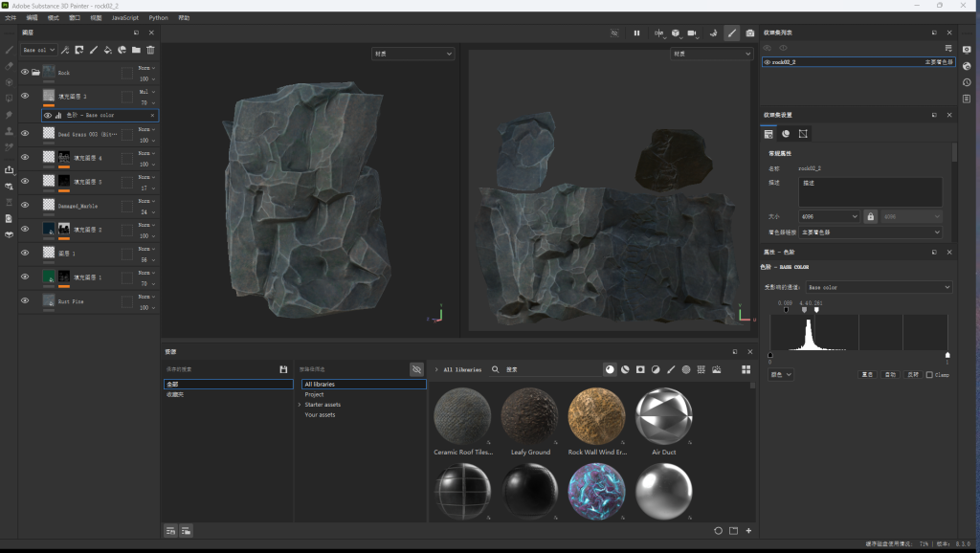Open the Base col channel dropdown
Viewport: 980px width, 553px height.
38,50
